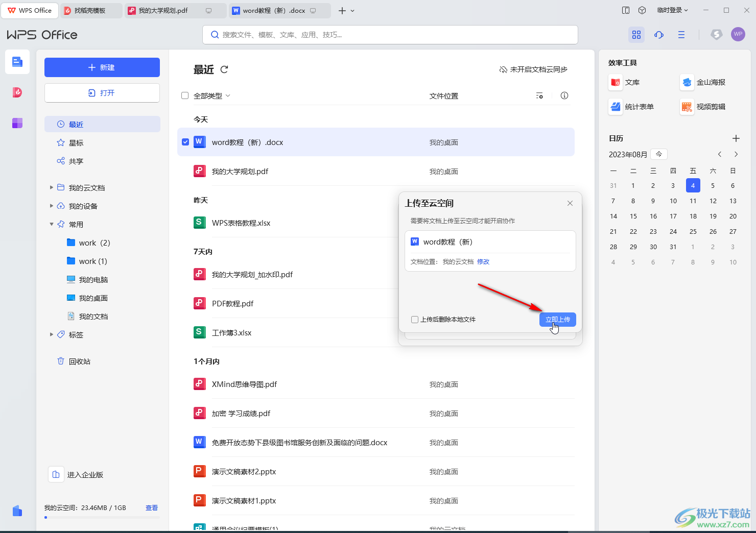Click the cube icon in title bar

coord(643,10)
